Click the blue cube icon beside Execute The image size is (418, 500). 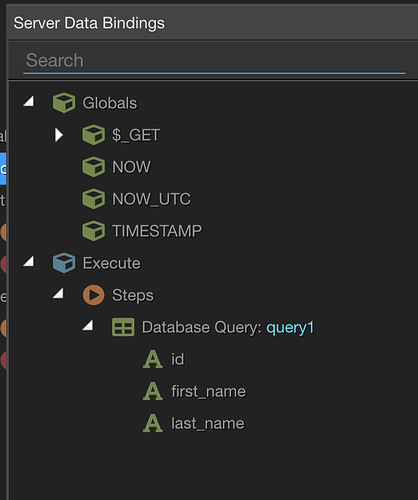[64, 263]
